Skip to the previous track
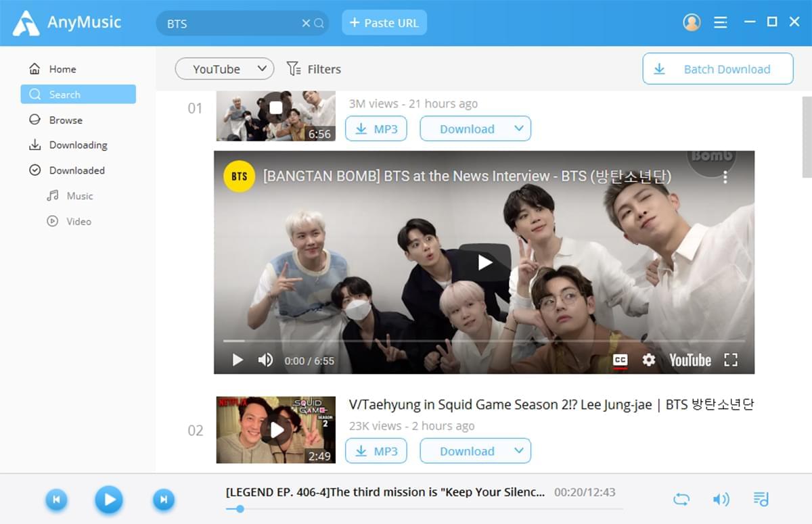 click(x=56, y=500)
